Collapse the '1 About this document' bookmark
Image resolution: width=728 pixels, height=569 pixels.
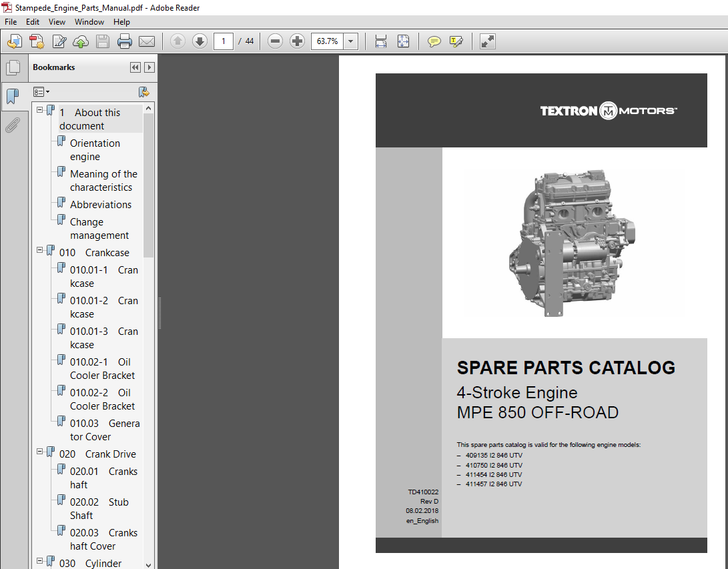pos(40,110)
